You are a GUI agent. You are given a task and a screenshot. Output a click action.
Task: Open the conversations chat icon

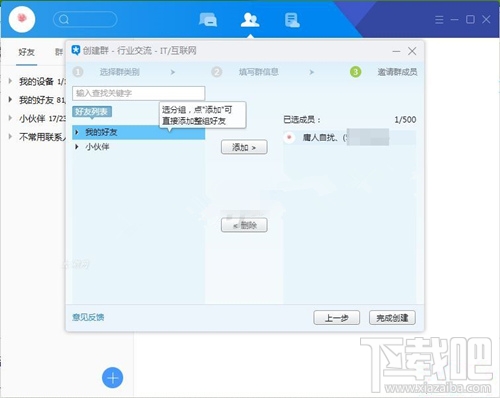[x=208, y=19]
